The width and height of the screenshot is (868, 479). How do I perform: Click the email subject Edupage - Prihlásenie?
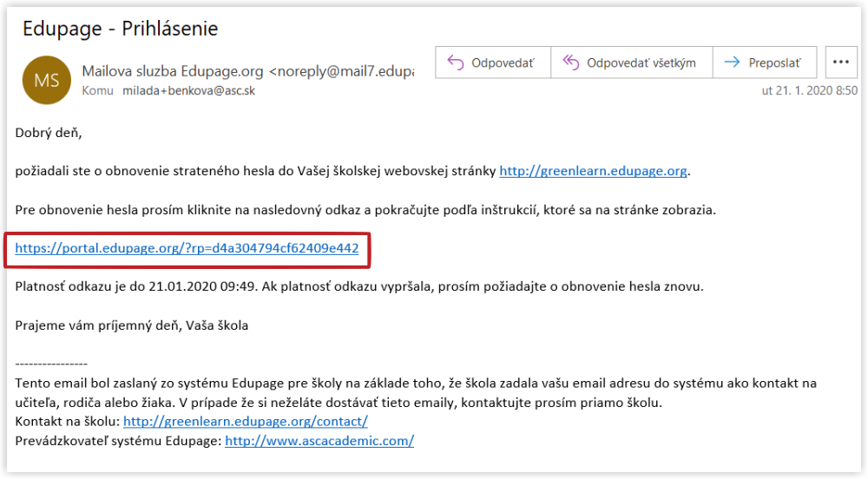(120, 29)
